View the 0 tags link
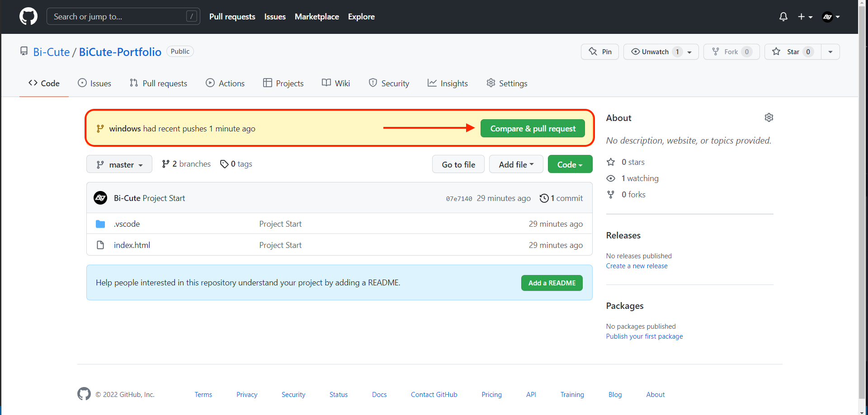 236,164
